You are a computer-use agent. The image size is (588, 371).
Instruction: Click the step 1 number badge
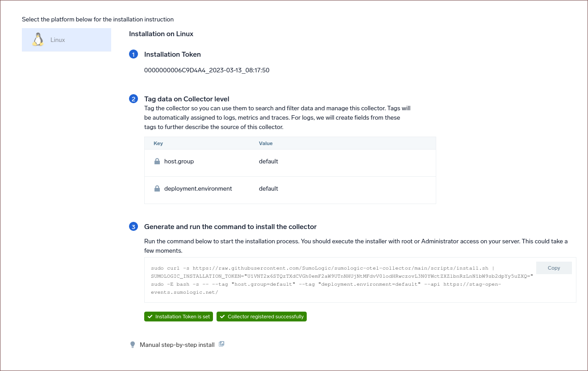pos(133,54)
